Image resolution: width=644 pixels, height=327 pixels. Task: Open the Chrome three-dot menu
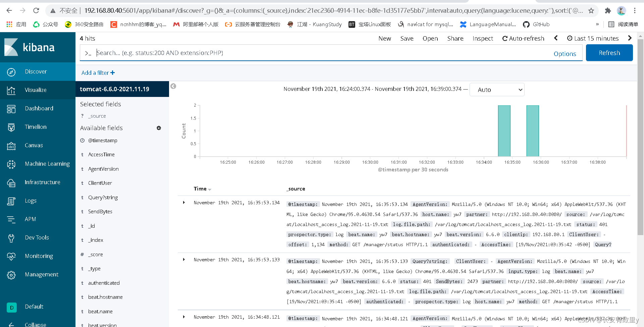click(635, 11)
